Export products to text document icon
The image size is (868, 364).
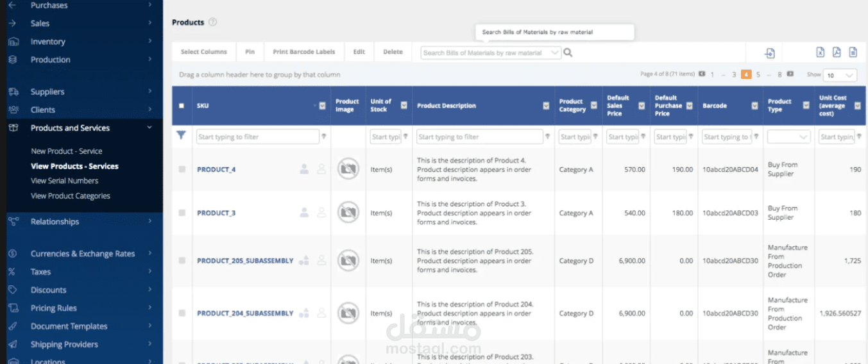pos(853,53)
